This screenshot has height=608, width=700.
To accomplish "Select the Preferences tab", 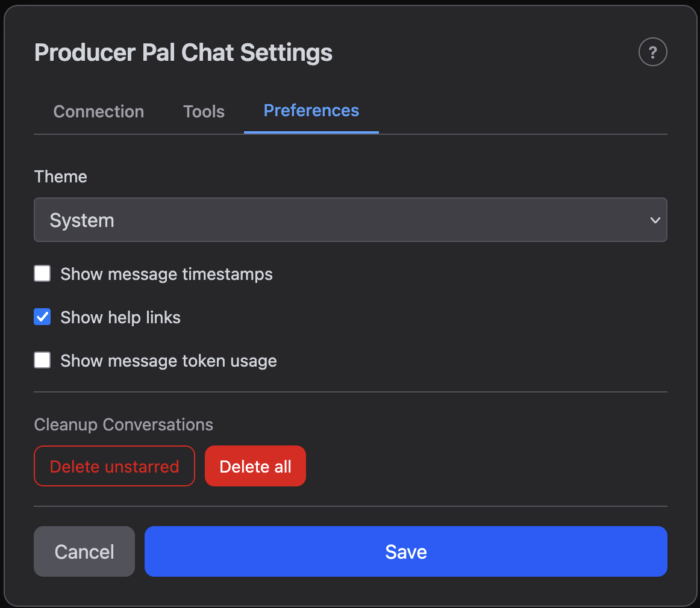I will pyautogui.click(x=311, y=111).
